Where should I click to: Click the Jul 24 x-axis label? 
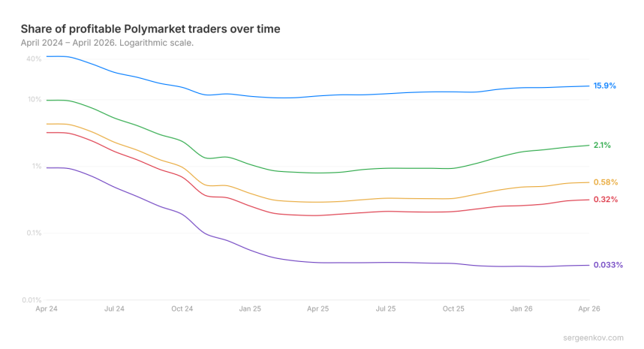(x=114, y=308)
